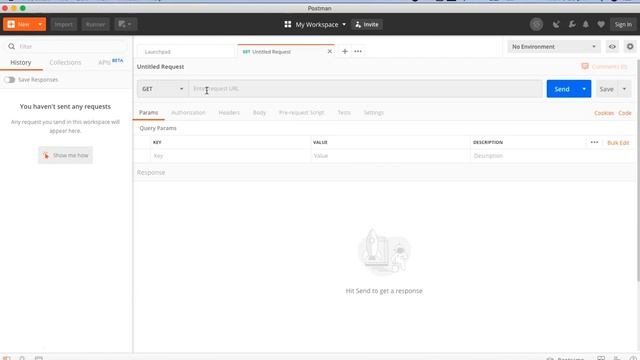
Task: Switch to the History sidebar tab
Action: click(x=21, y=62)
